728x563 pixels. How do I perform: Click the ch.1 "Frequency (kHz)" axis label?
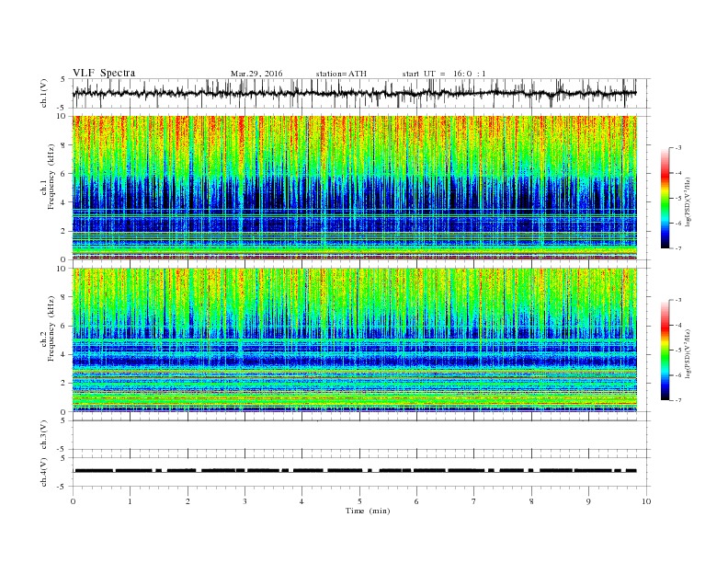pyautogui.click(x=51, y=177)
